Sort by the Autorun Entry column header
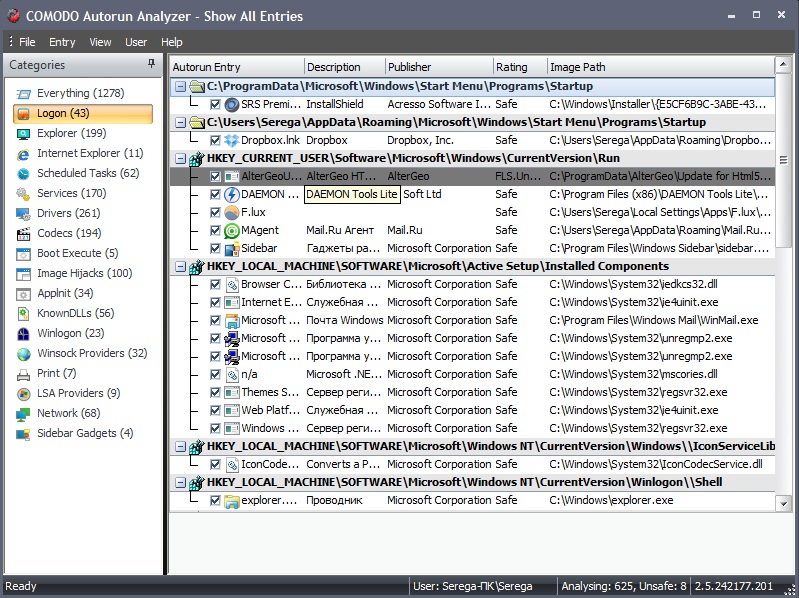 click(237, 67)
